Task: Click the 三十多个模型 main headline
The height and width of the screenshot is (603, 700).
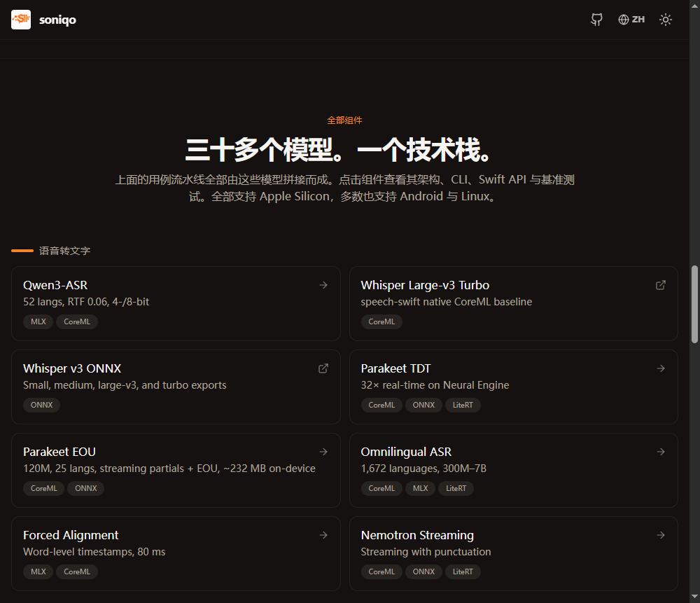Action: [339, 150]
